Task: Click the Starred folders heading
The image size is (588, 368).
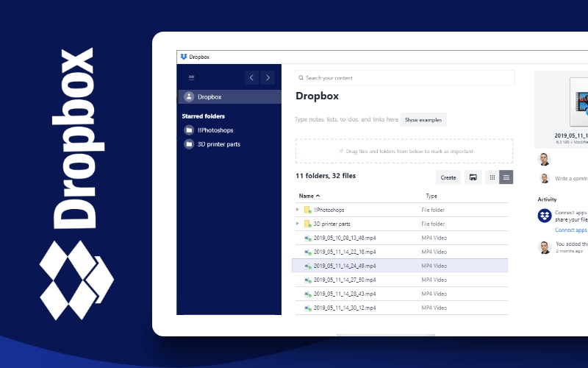Action: (x=204, y=116)
